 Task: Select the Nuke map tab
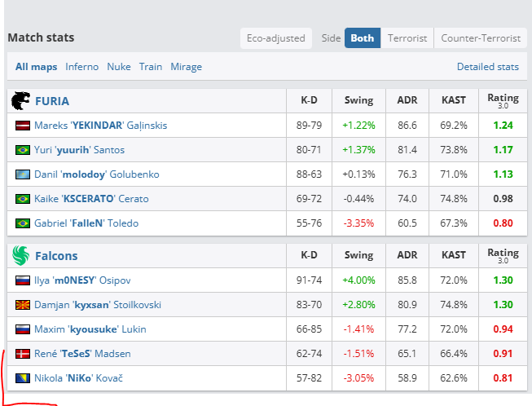pos(119,67)
